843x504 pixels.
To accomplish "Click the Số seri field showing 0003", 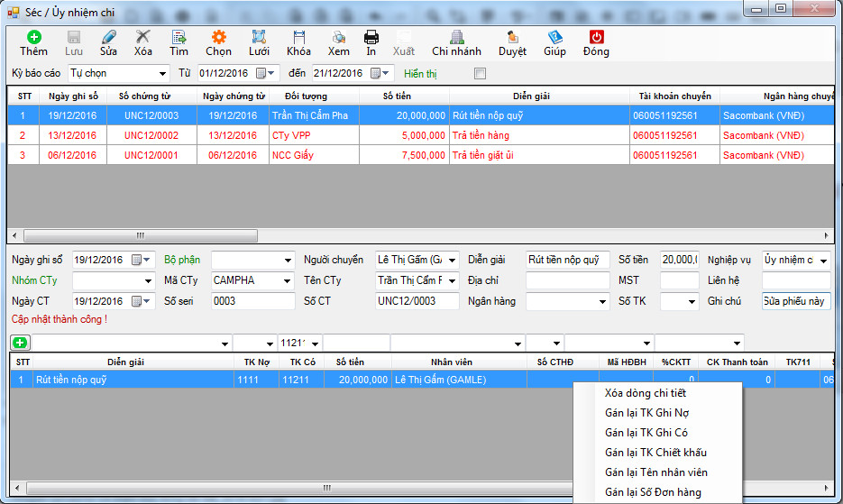I will tap(252, 301).
